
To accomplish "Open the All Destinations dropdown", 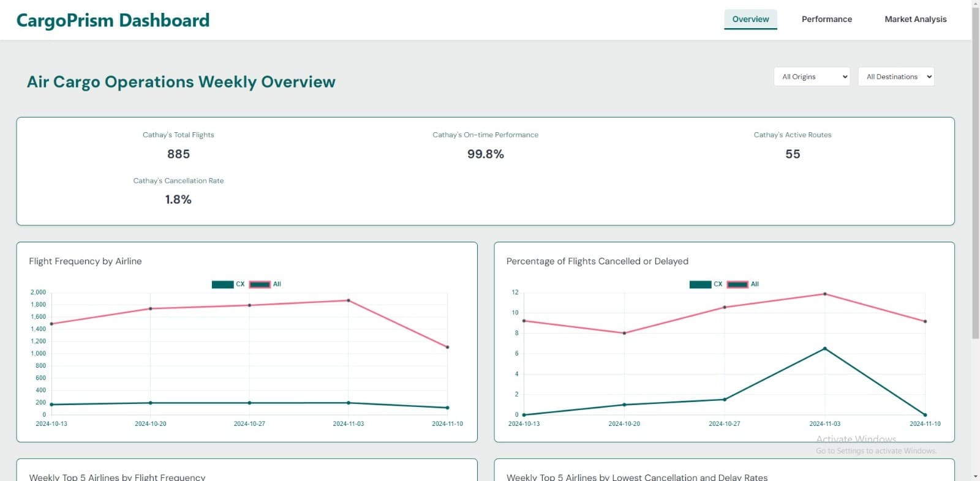I will [896, 76].
